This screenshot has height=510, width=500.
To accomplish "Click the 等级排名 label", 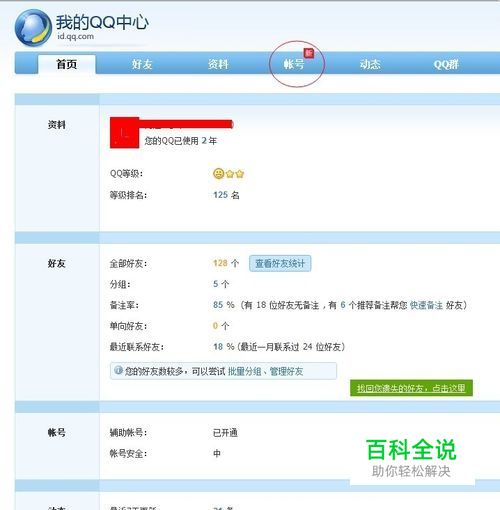I will tap(128, 195).
